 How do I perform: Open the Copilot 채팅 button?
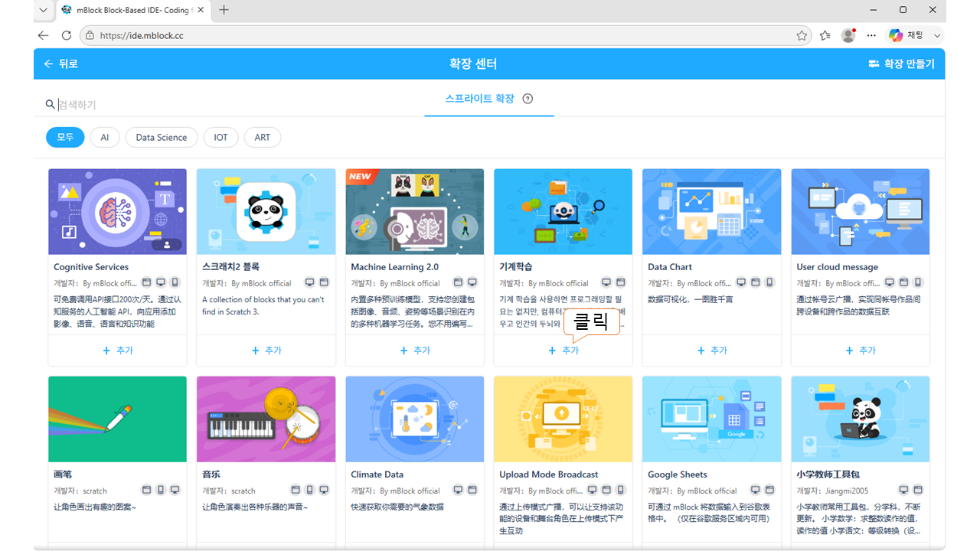click(x=906, y=35)
